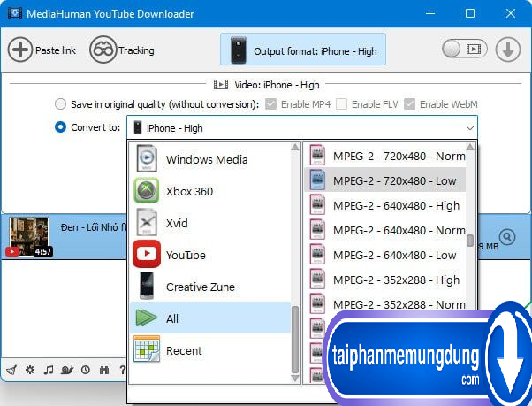Choose the All category

[x=210, y=318]
